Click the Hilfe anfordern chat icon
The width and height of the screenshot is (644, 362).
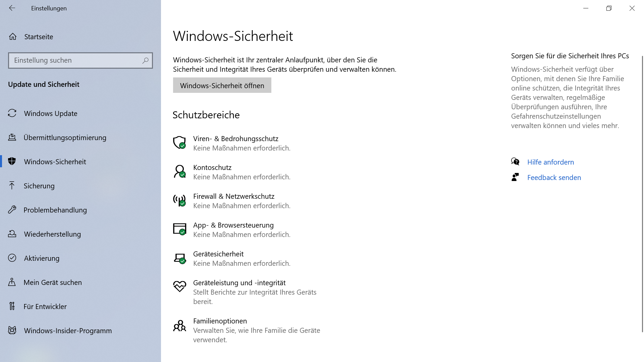point(515,162)
